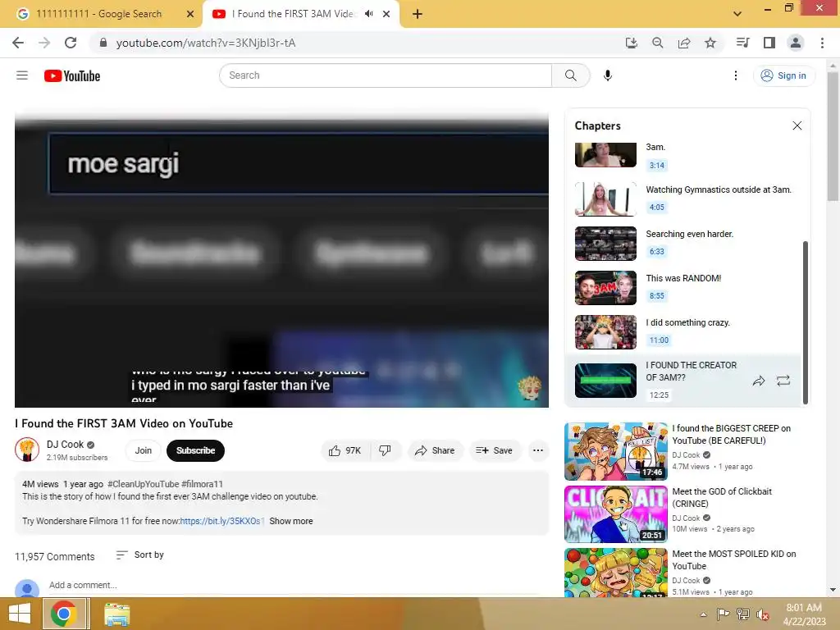
Task: Click the search magnifier button
Action: 571,75
